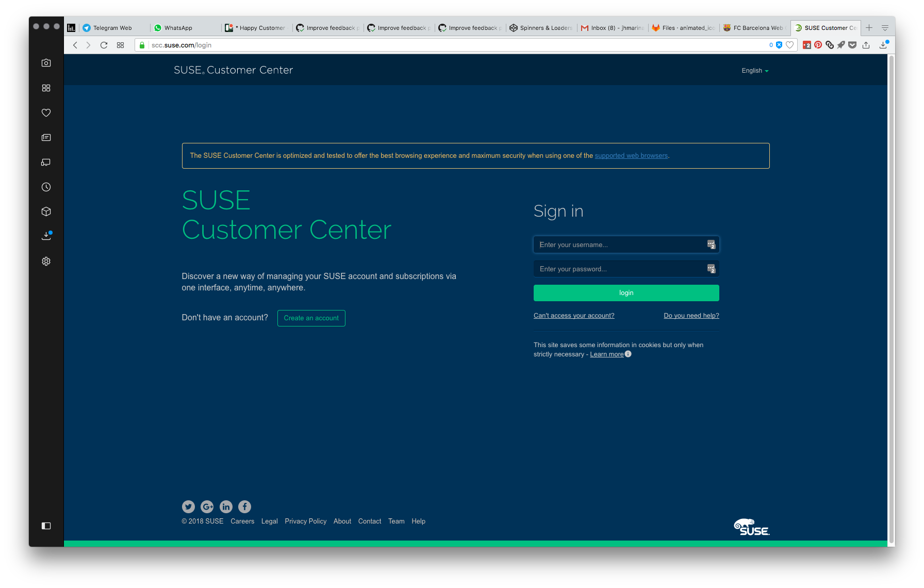Open Can't access your account link
This screenshot has height=588, width=924.
(x=574, y=316)
